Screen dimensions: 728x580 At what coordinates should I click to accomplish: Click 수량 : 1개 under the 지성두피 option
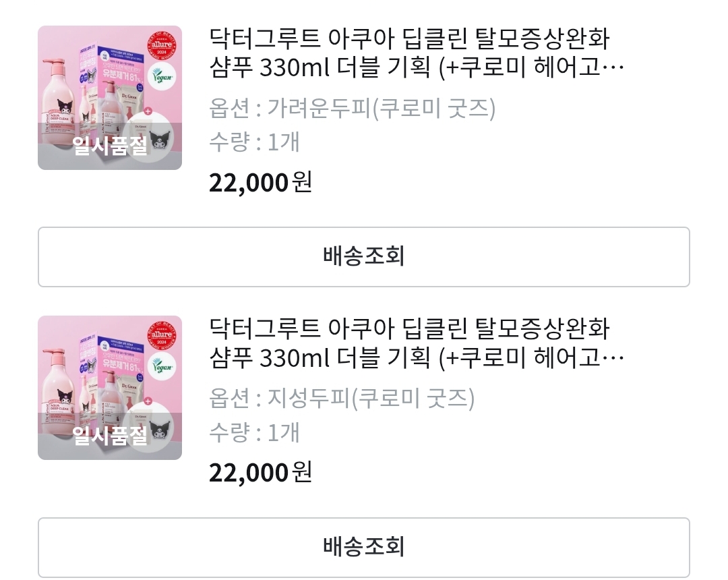pyautogui.click(x=254, y=432)
